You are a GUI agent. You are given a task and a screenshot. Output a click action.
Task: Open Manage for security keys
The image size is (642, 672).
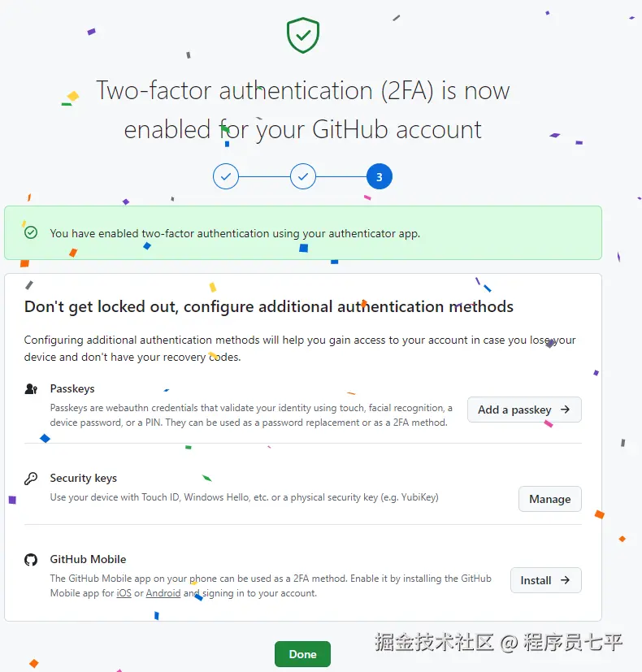coord(550,499)
